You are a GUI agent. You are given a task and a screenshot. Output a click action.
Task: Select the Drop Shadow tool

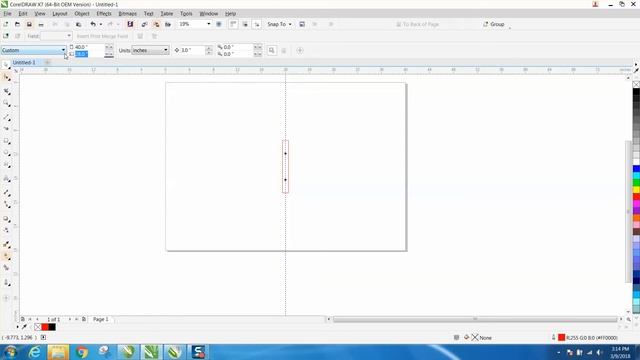pyautogui.click(x=6, y=219)
